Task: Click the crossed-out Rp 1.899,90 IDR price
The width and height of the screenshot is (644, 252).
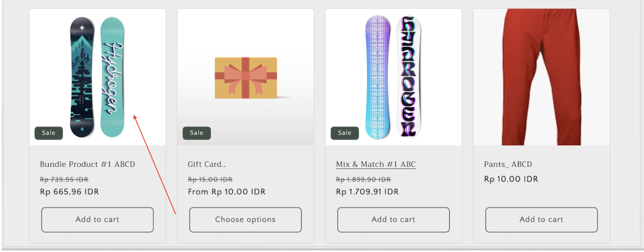Action: 363,180
